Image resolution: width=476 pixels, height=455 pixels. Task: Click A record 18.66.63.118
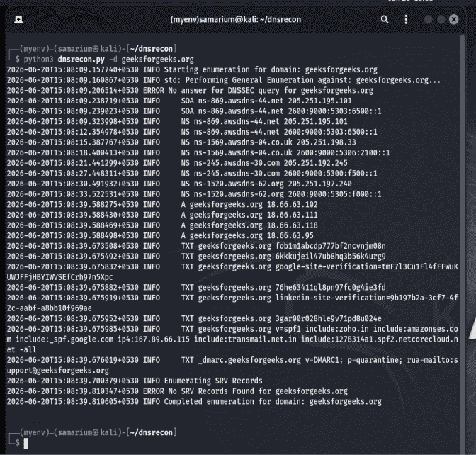162,225
